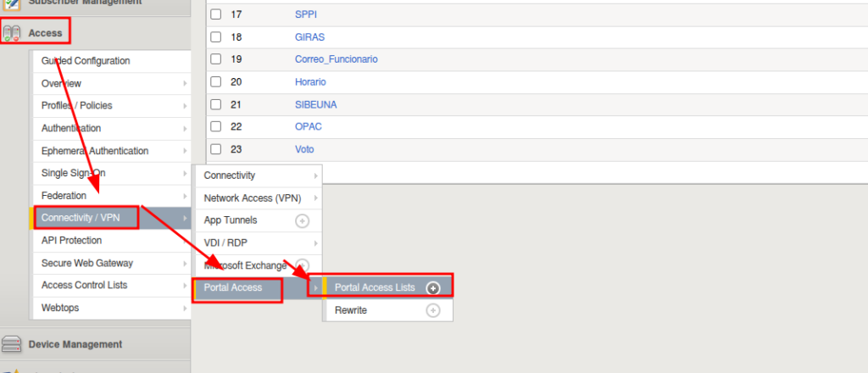Open Guided Configuration menu item
Screen dimensions: 868x373
tap(86, 61)
